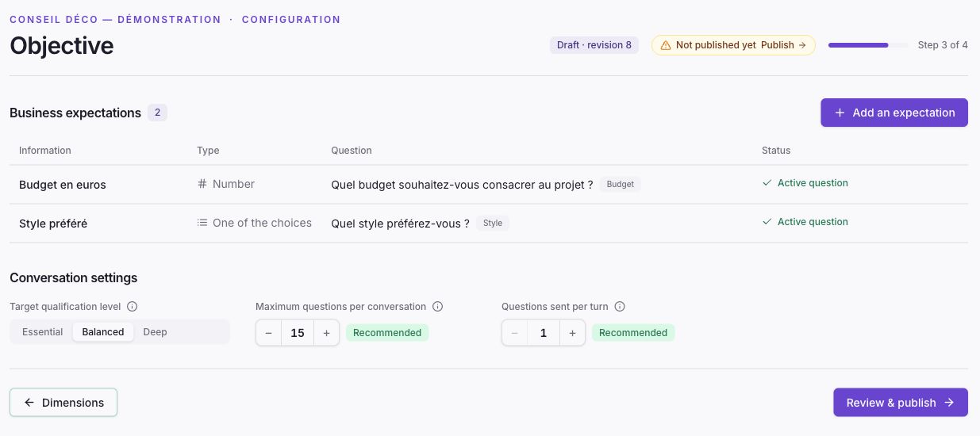Click the list icon next to One of the choices
Image resolution: width=980 pixels, height=436 pixels.
[202, 223]
